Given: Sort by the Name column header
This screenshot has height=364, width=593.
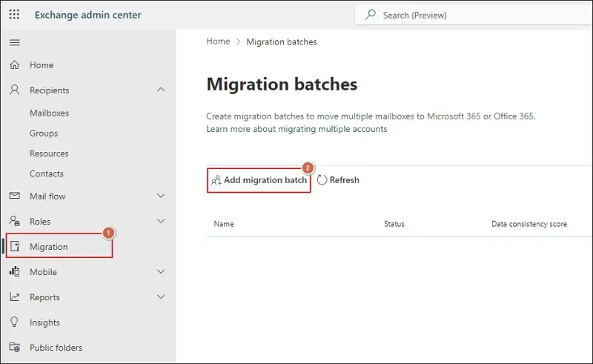Looking at the screenshot, I should 224,224.
